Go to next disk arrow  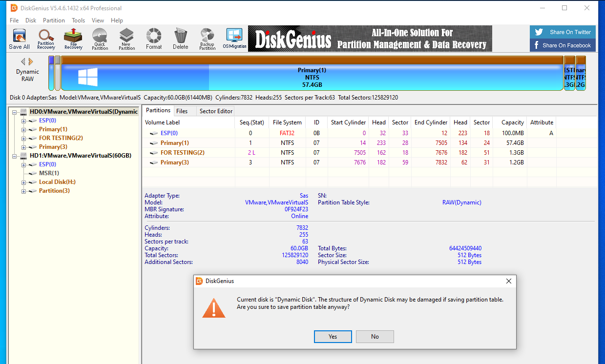(31, 61)
